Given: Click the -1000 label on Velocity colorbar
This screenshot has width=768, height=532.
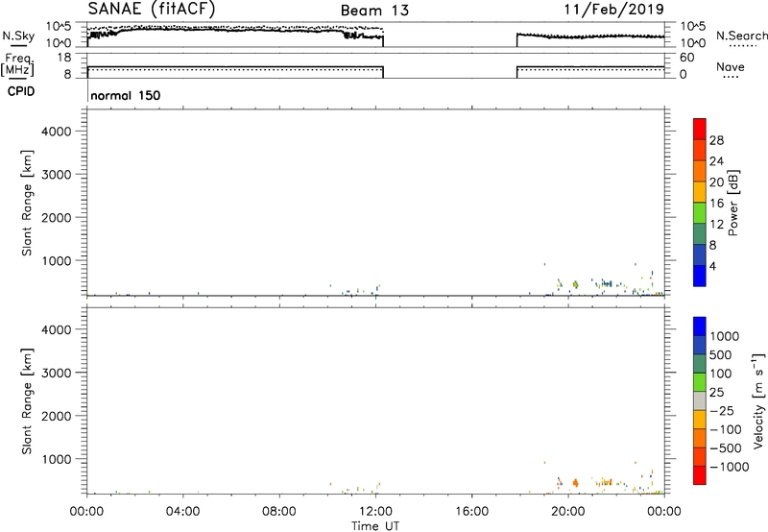Looking at the screenshot, I should 729,467.
